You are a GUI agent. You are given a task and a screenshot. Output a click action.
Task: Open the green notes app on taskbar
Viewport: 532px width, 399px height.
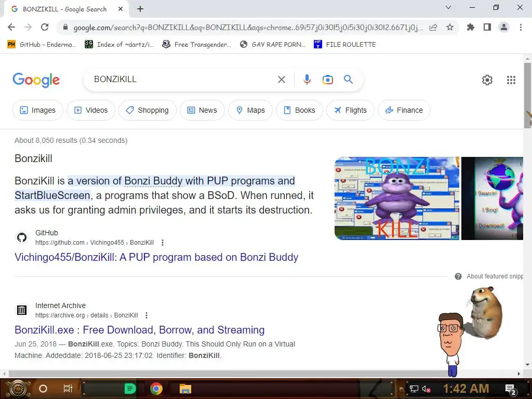[129, 389]
